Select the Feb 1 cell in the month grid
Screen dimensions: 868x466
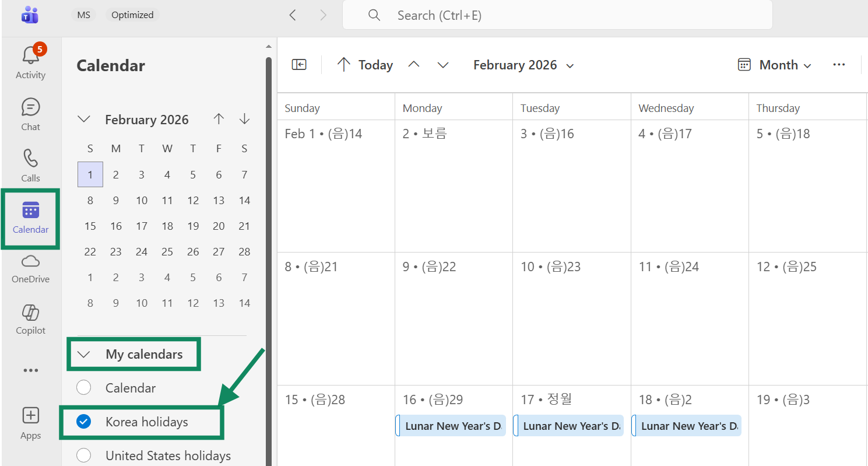[336, 186]
